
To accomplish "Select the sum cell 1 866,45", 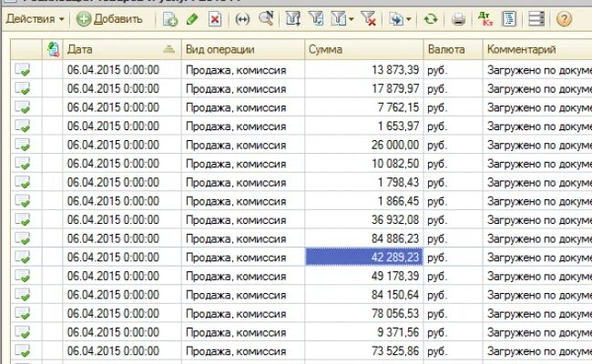I will 364,201.
